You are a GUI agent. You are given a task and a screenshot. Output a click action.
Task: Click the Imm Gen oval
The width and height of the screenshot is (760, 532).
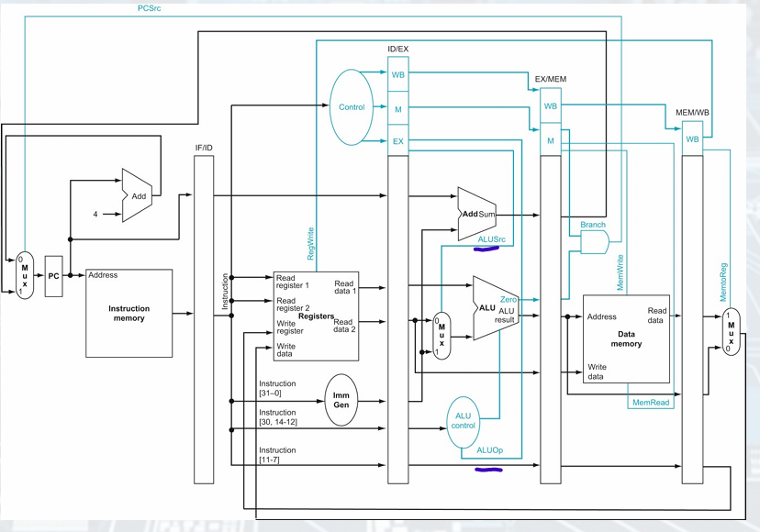click(341, 400)
